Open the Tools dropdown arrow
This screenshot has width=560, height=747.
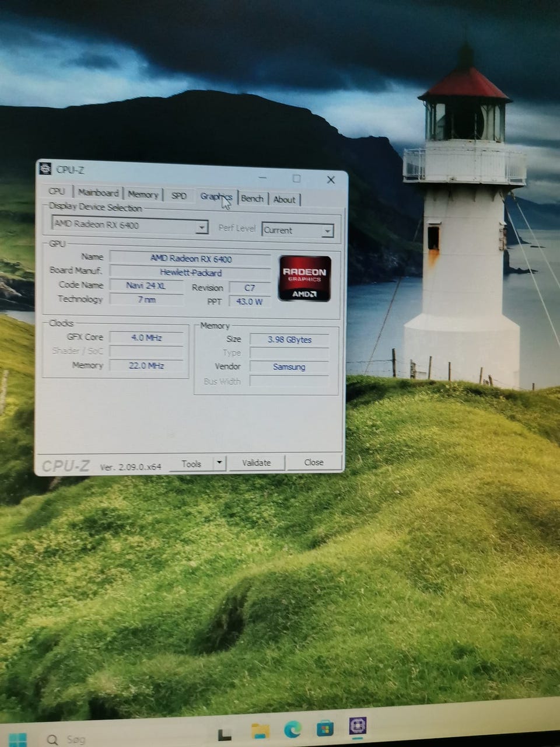[219, 463]
